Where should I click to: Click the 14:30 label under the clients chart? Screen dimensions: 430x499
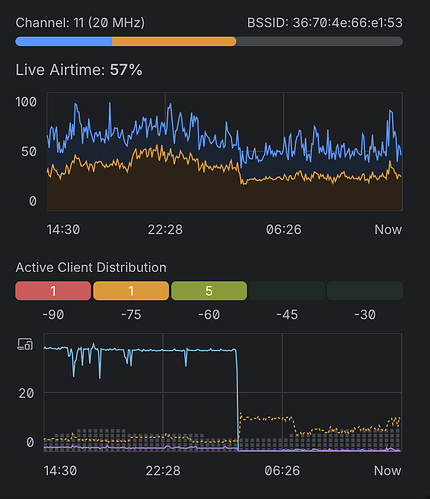coord(60,471)
